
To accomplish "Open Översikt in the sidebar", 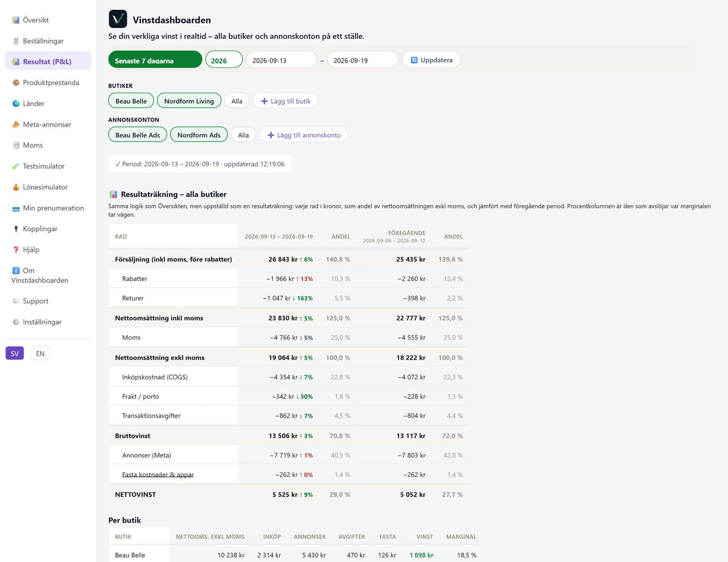I will point(48,20).
